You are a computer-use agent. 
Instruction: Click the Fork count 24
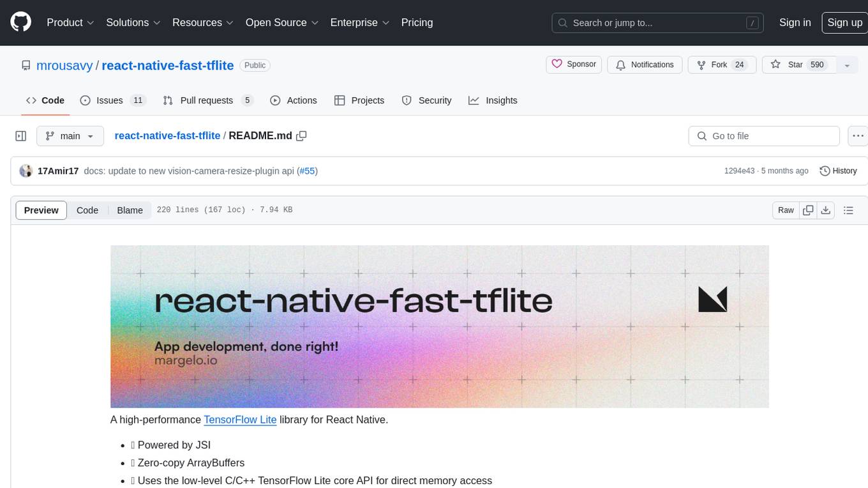[740, 65]
